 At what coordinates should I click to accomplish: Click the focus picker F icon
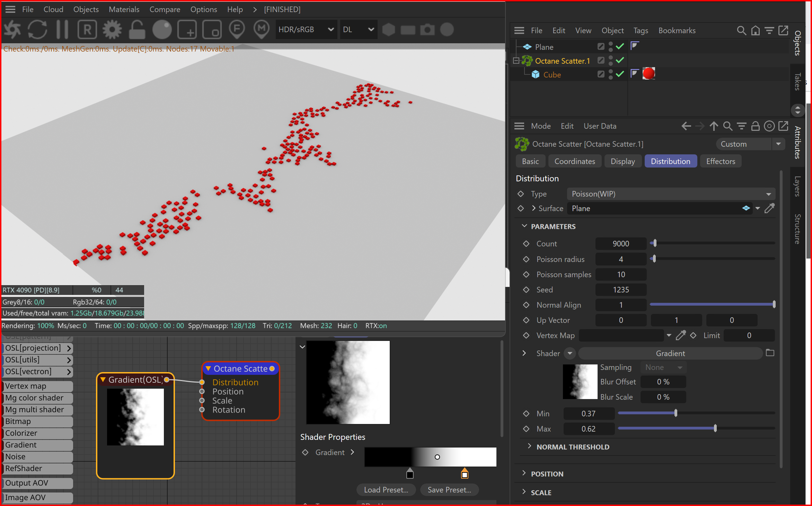[237, 30]
